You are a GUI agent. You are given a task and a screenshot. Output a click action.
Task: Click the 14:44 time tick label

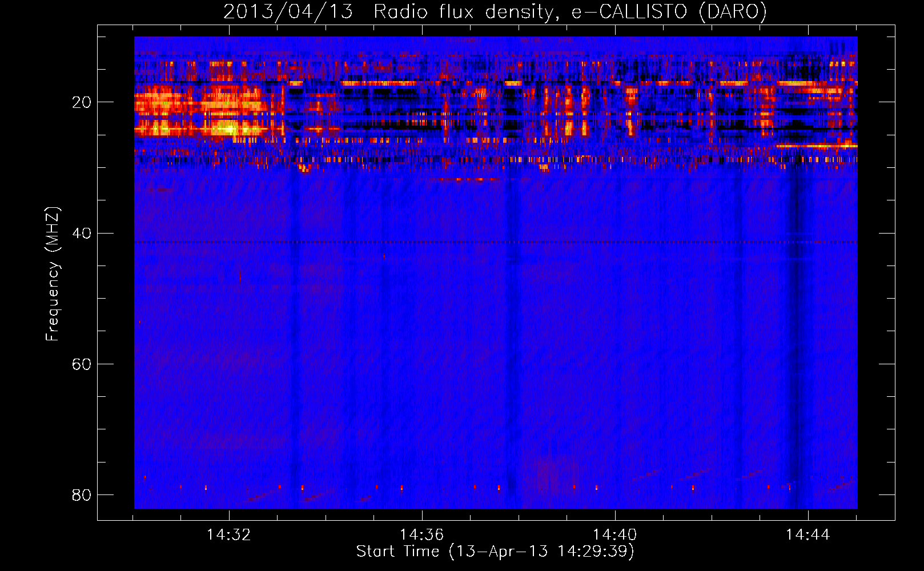[808, 534]
